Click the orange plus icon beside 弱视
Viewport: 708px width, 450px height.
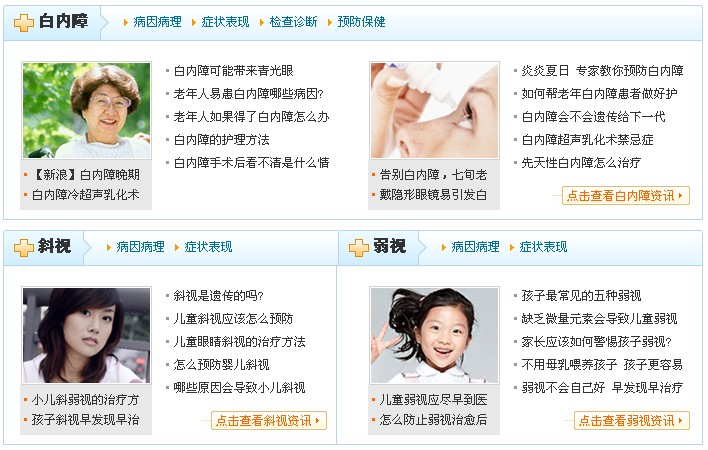pos(359,248)
